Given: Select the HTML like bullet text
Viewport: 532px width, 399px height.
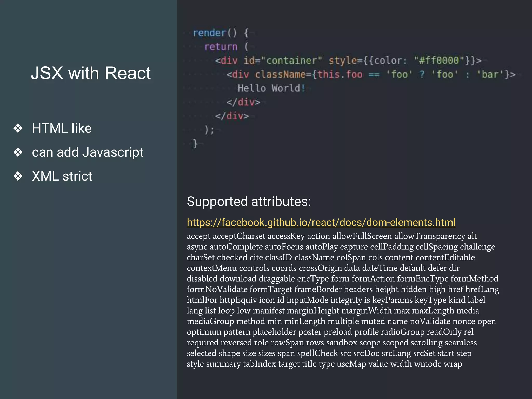Looking at the screenshot, I should (62, 128).
